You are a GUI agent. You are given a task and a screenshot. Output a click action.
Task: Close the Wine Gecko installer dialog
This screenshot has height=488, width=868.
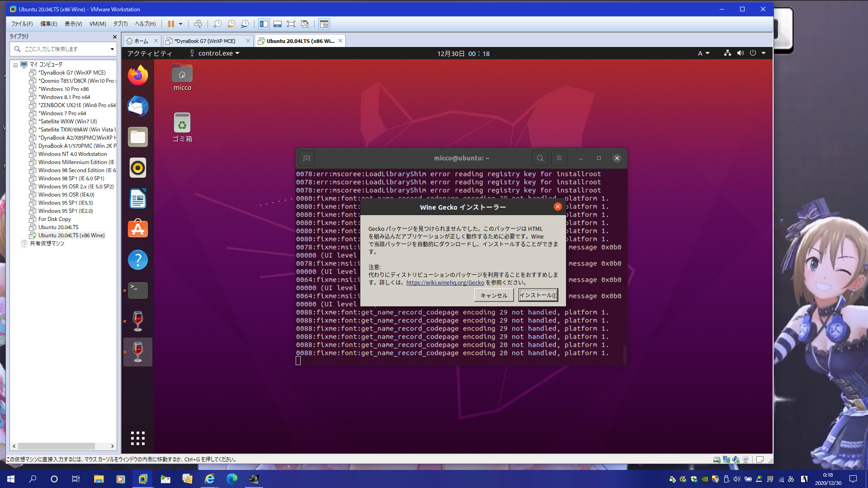[557, 206]
